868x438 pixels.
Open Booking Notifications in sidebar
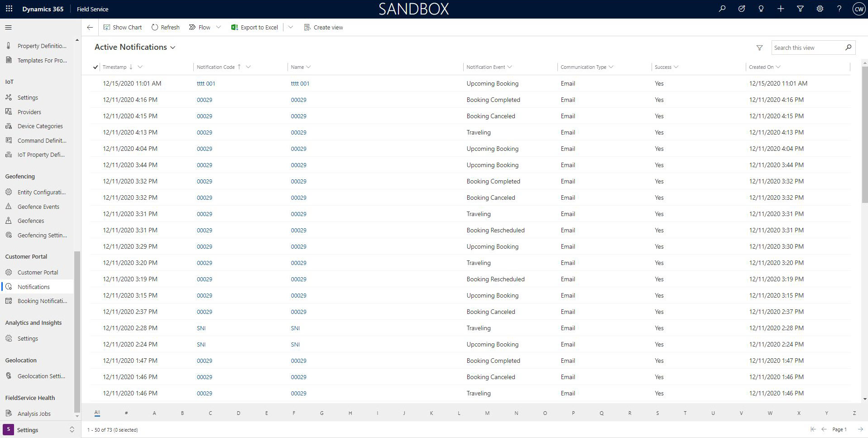click(x=42, y=301)
